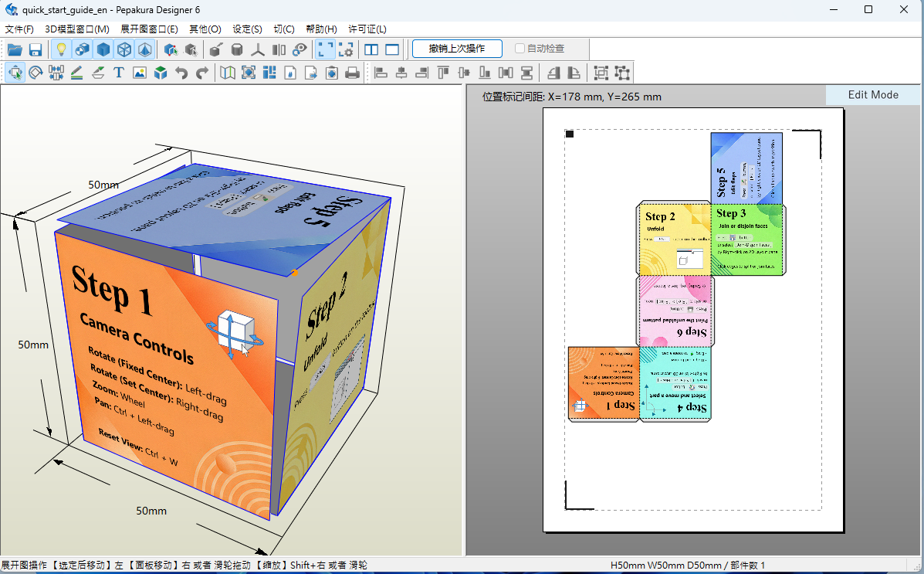Align selected parts to the bottom

click(485, 73)
